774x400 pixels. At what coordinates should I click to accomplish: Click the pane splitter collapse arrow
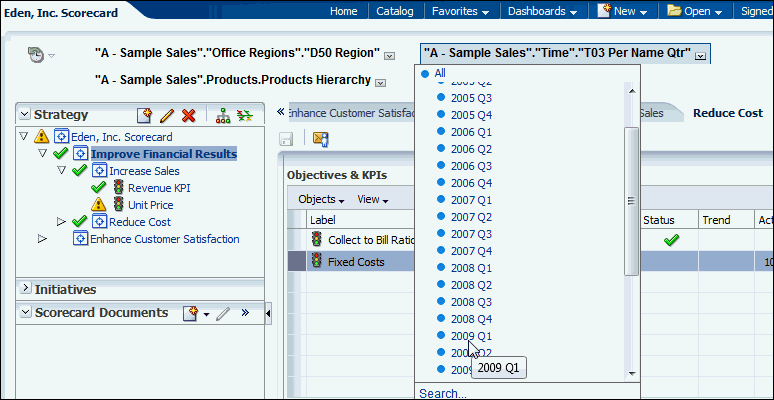268,313
